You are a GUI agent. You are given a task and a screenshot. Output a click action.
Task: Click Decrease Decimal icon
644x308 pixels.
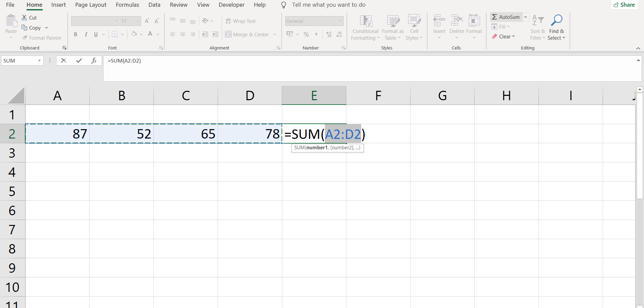coord(339,34)
